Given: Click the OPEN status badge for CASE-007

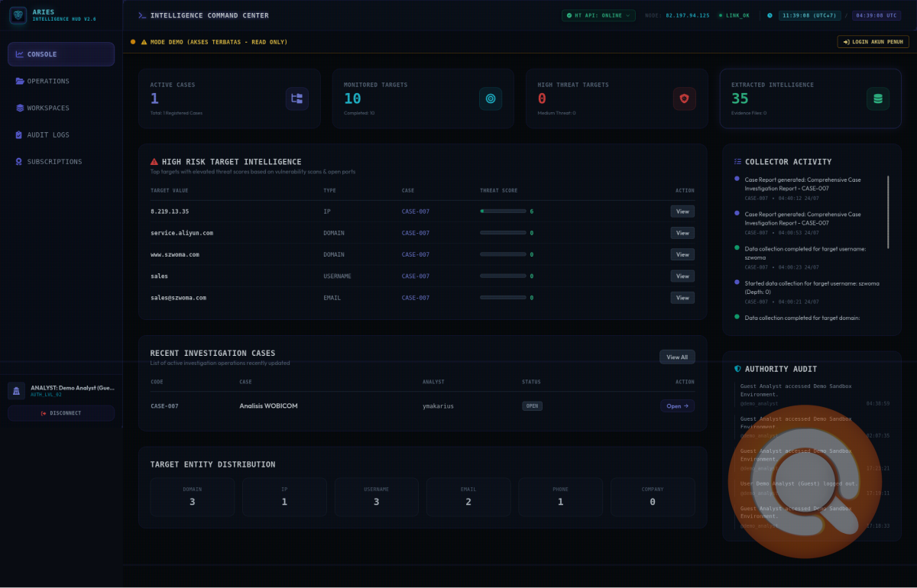Looking at the screenshot, I should point(533,406).
